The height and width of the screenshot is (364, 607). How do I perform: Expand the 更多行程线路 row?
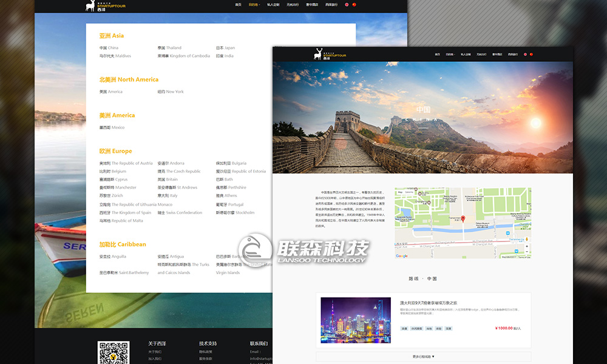pos(424,357)
